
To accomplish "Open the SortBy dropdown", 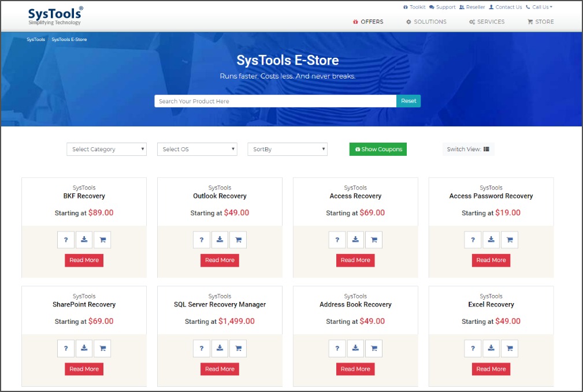I will coord(287,149).
